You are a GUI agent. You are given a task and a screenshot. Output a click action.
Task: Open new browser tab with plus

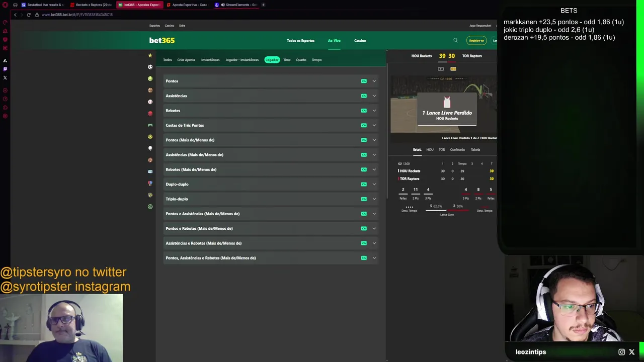[x=263, y=5]
